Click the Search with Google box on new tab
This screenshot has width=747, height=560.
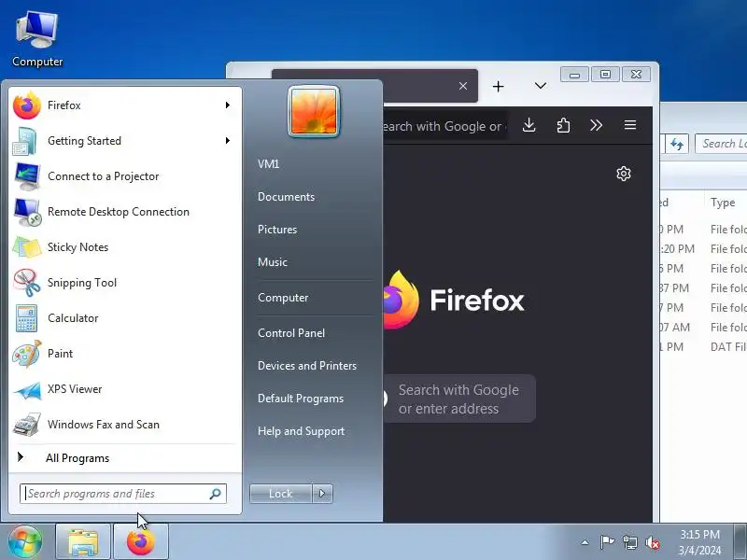459,399
